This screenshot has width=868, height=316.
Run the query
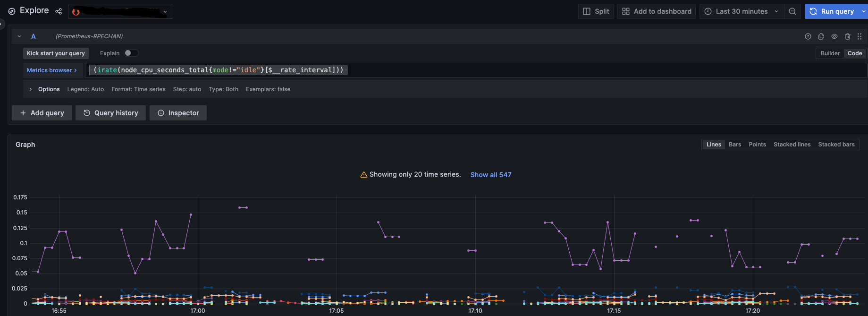(832, 11)
